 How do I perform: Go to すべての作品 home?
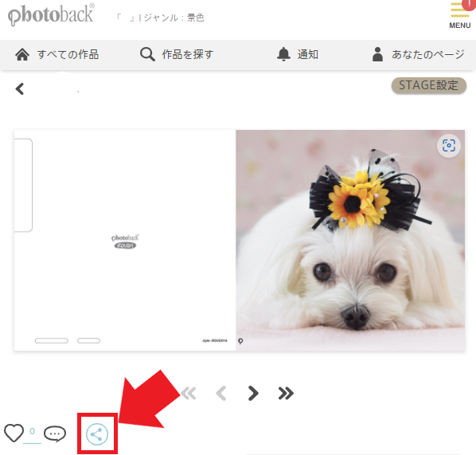[57, 55]
